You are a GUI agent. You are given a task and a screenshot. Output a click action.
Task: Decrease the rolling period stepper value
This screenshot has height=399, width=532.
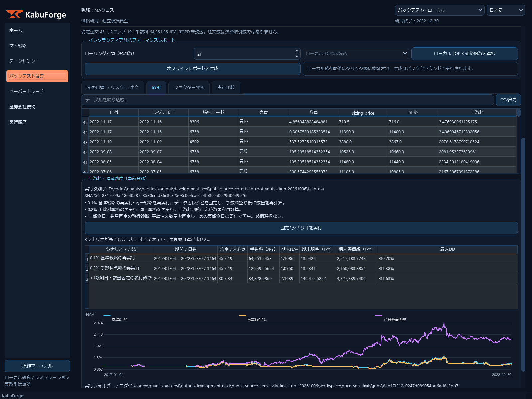coord(297,56)
